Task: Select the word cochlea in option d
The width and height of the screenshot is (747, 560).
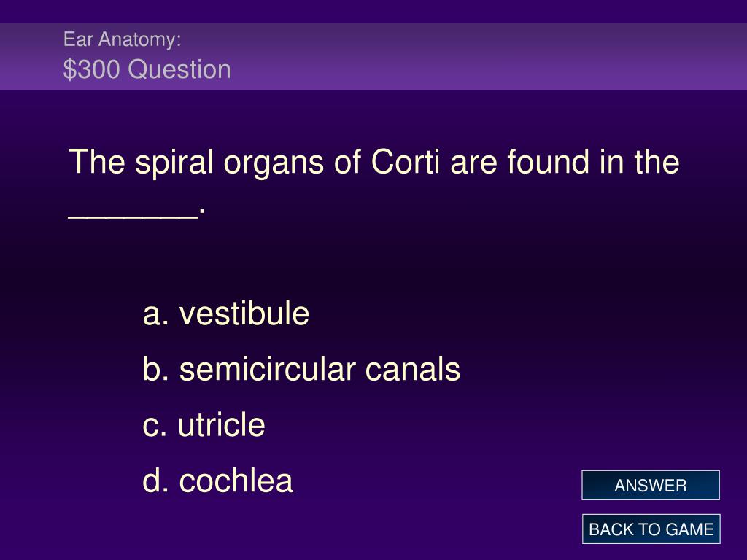Action: point(236,480)
